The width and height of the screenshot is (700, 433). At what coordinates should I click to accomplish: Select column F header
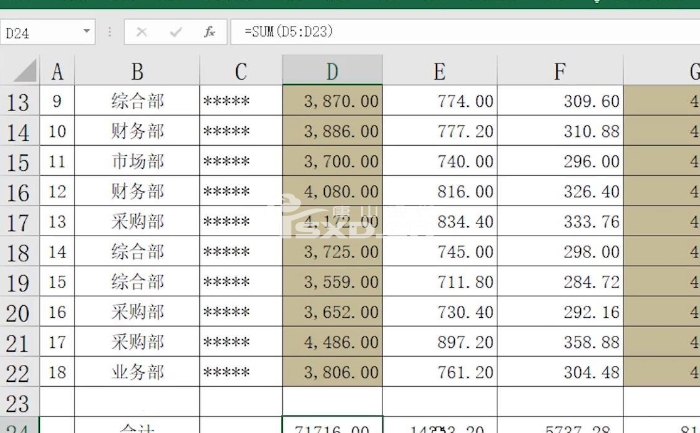coord(560,71)
